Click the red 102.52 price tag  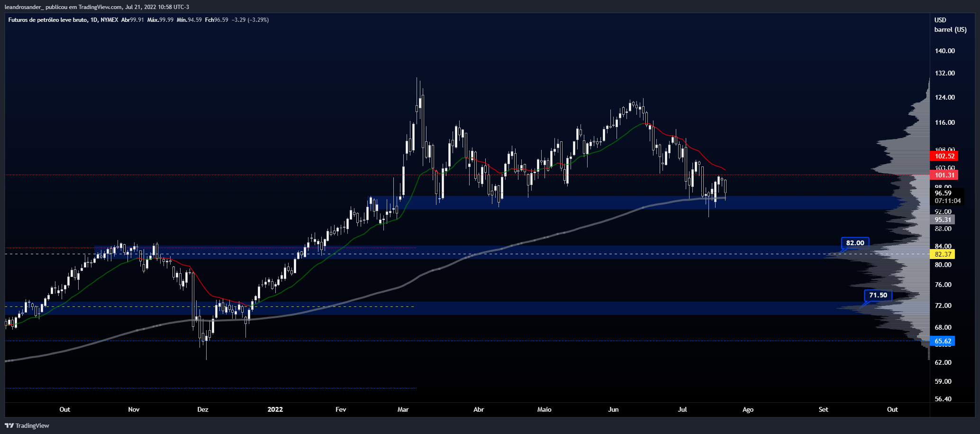pos(944,156)
